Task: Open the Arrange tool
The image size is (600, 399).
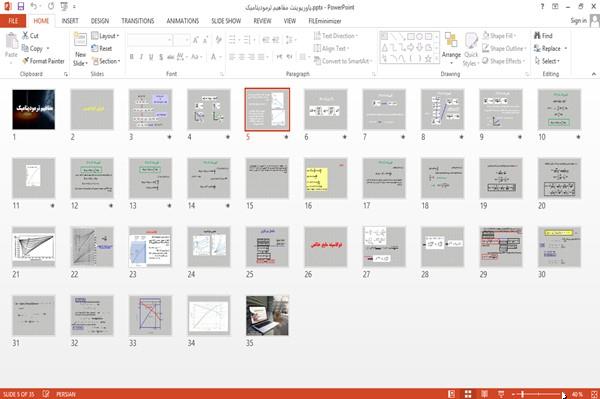Action: pos(451,48)
